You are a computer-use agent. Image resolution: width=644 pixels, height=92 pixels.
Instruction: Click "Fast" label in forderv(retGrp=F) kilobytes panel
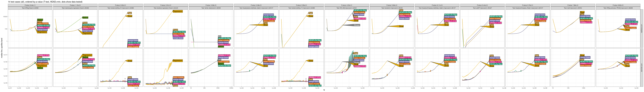[129, 13]
